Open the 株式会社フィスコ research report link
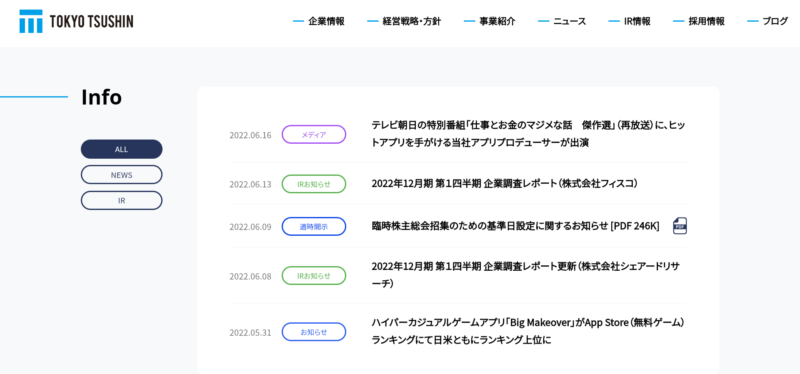 click(x=504, y=183)
